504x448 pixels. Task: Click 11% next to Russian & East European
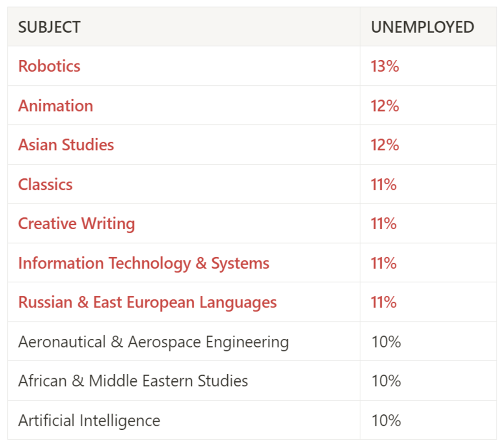click(384, 302)
